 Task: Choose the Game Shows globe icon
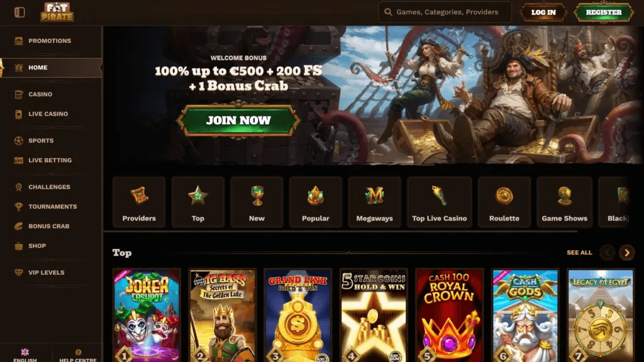tap(564, 196)
